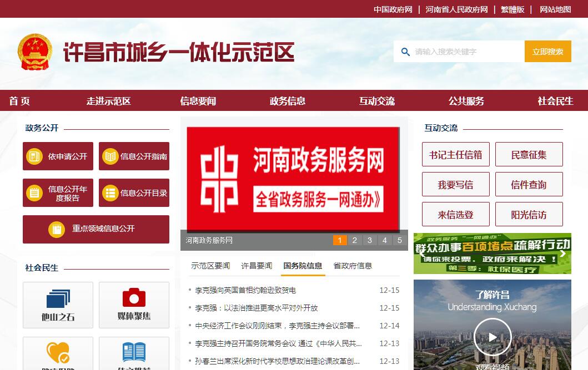Viewport: 588px width, 370px height.
Task: Open 社会民生 navigation menu
Action: [555, 101]
